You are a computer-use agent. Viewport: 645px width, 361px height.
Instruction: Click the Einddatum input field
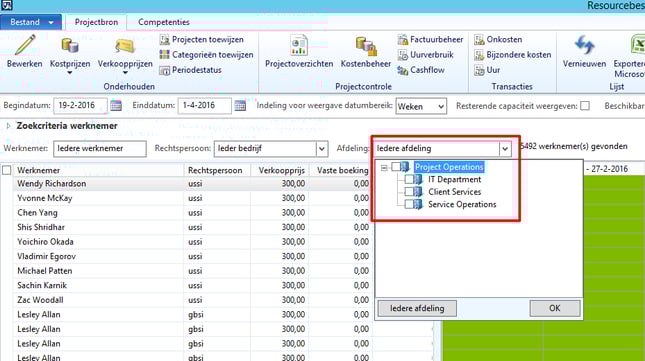coord(204,106)
